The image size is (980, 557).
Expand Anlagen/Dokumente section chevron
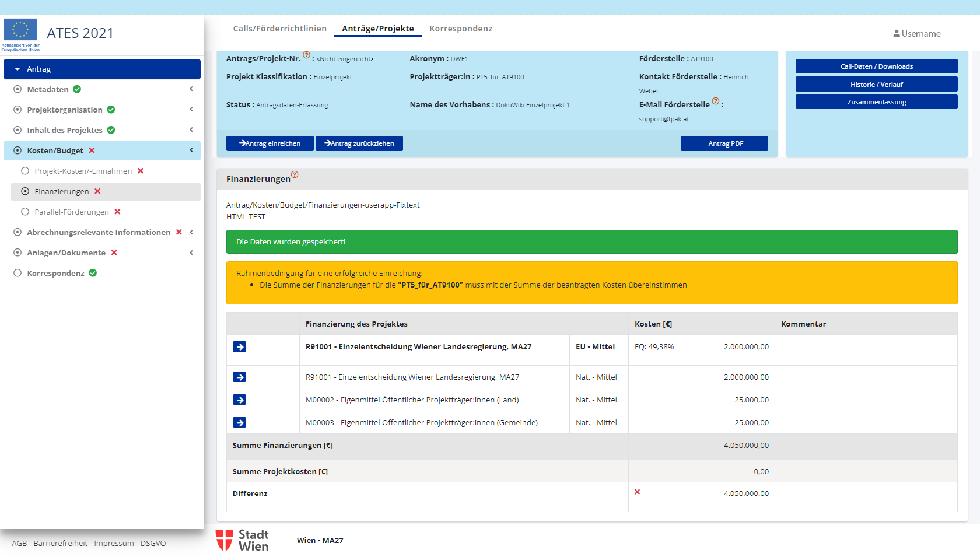click(191, 253)
